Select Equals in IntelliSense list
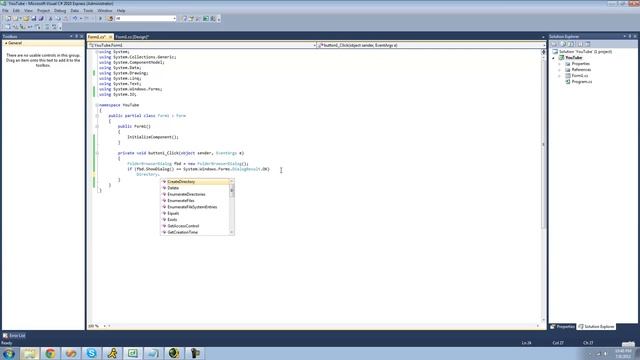 tap(195, 213)
